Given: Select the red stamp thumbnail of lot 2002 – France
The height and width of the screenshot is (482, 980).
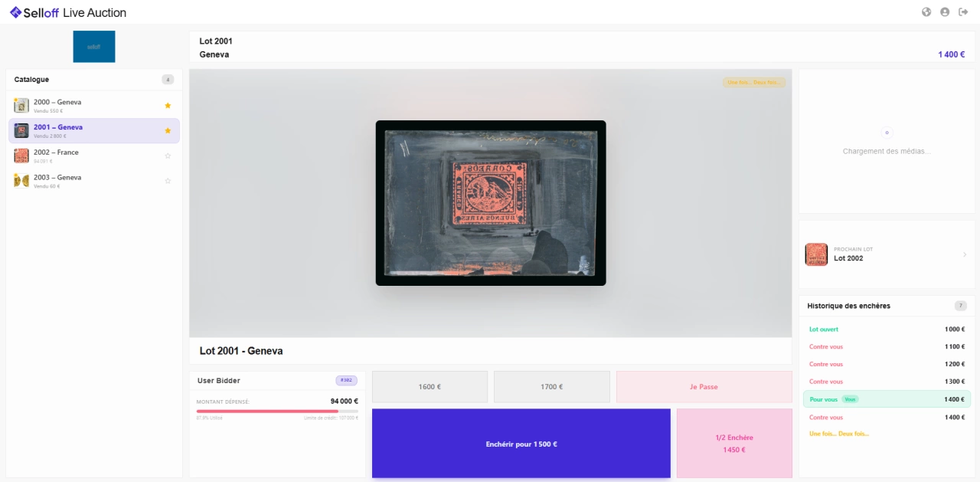Looking at the screenshot, I should click(x=21, y=156).
